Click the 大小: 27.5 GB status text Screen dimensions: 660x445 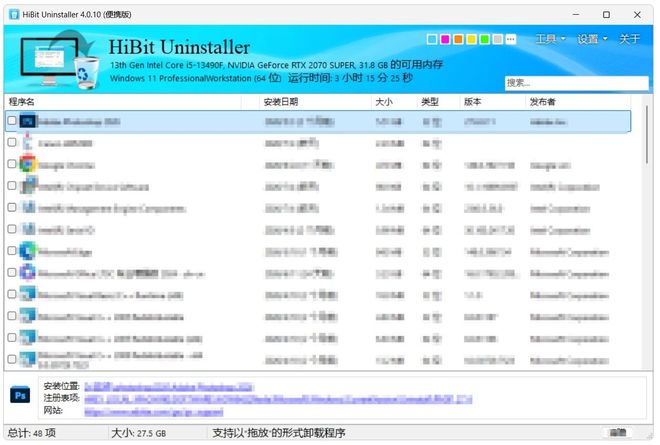[138, 433]
